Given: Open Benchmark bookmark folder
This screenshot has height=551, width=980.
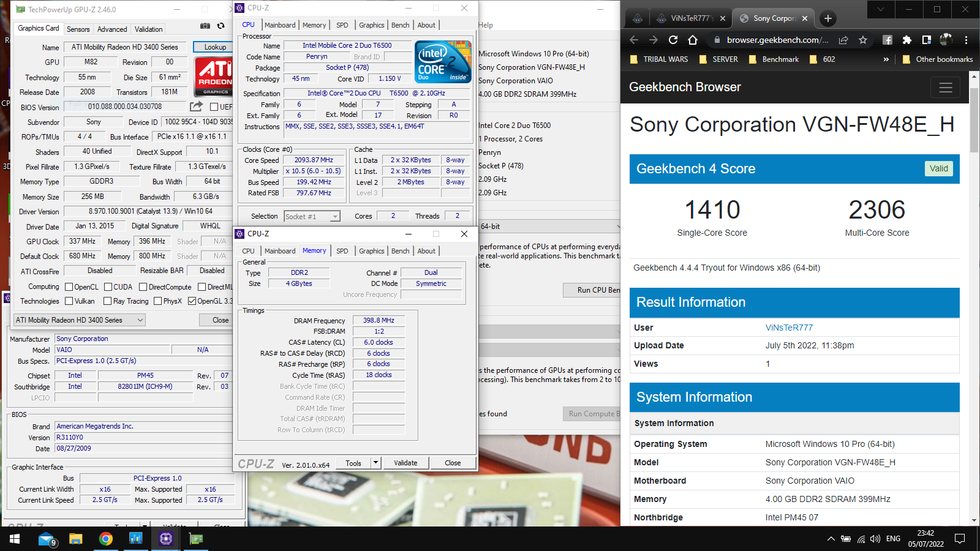Looking at the screenshot, I should coord(774,59).
